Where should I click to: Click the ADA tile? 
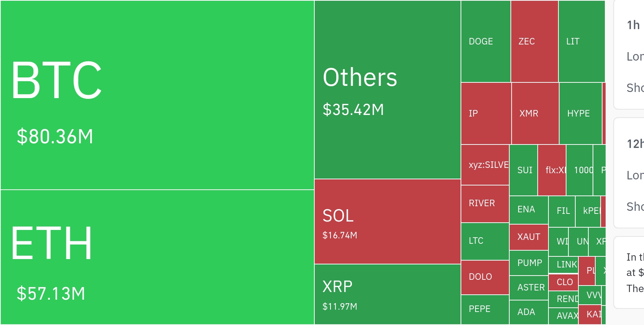(x=528, y=312)
